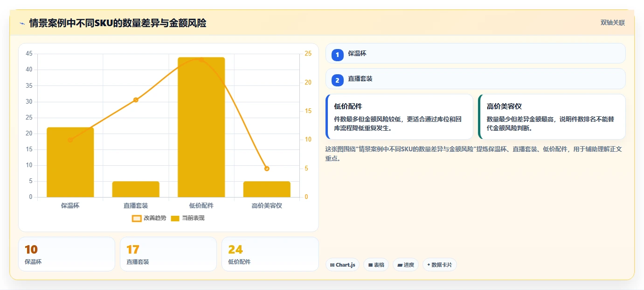Click the line point above 直播套装
Viewport: 644px width, 290px height.
(136, 99)
